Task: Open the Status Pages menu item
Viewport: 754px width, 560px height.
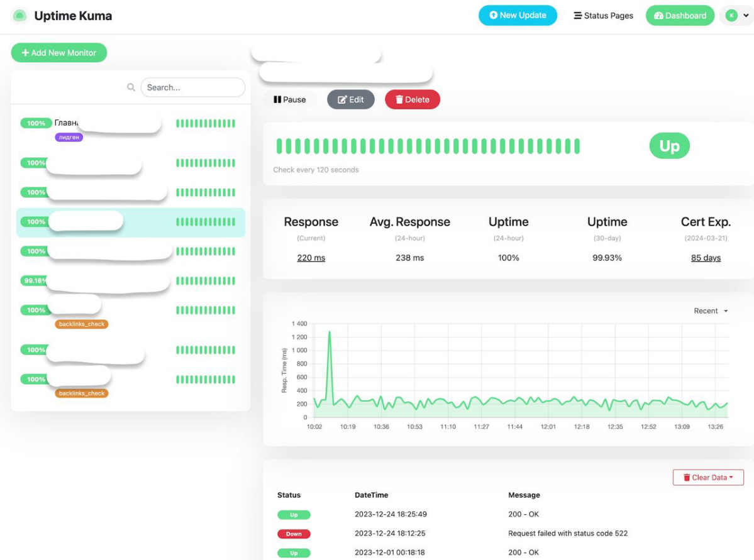Action: 603,15
